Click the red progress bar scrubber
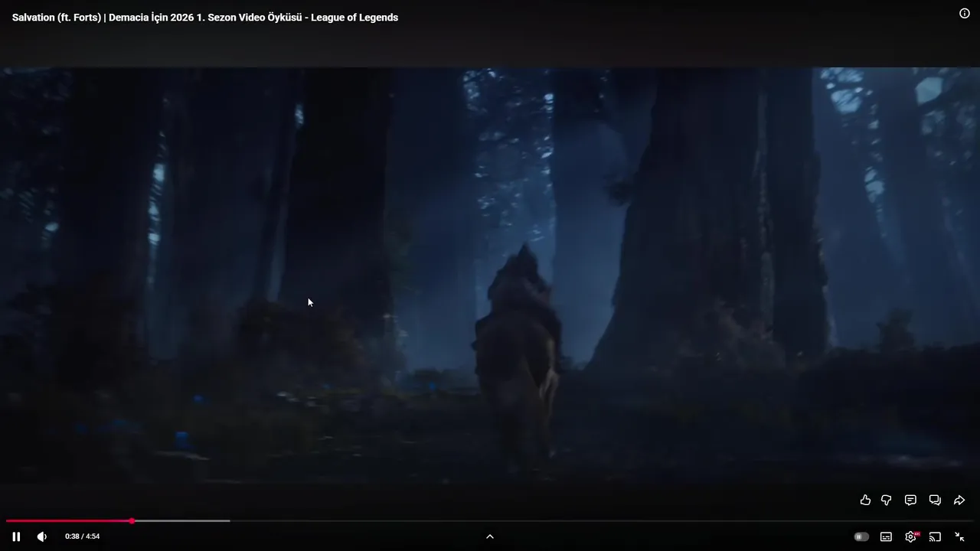The width and height of the screenshot is (980, 551). point(132,521)
